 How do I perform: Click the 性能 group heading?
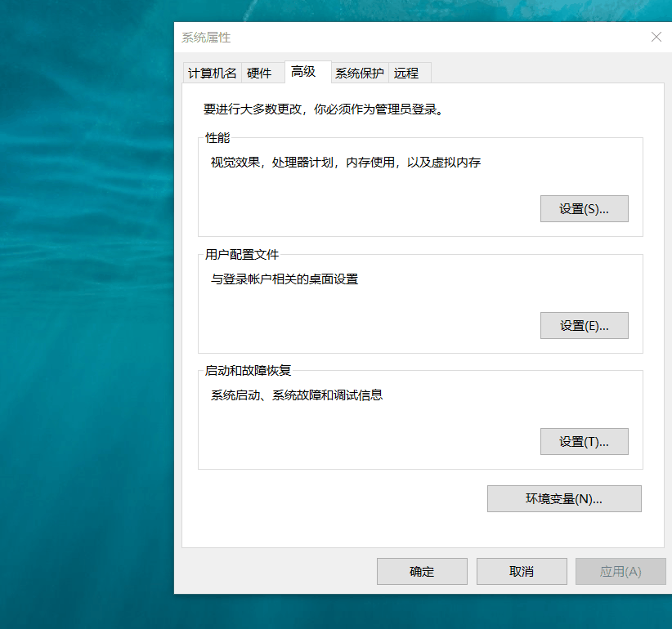pos(217,138)
